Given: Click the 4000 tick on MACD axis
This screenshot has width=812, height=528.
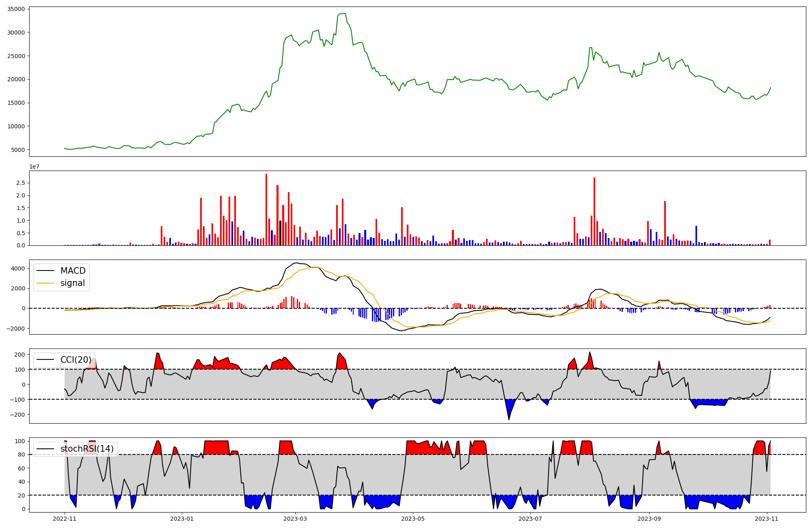Looking at the screenshot, I should coord(18,268).
